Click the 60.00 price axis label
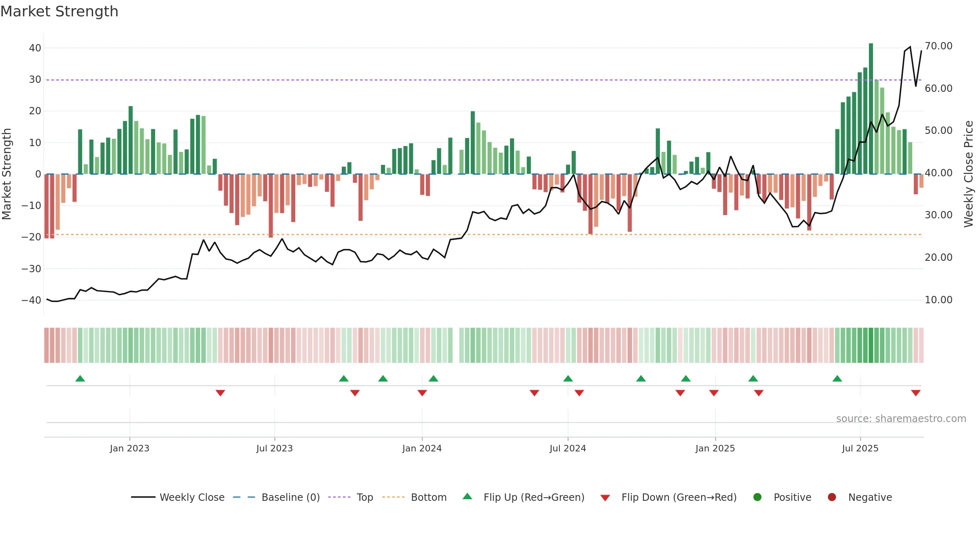 click(x=938, y=89)
